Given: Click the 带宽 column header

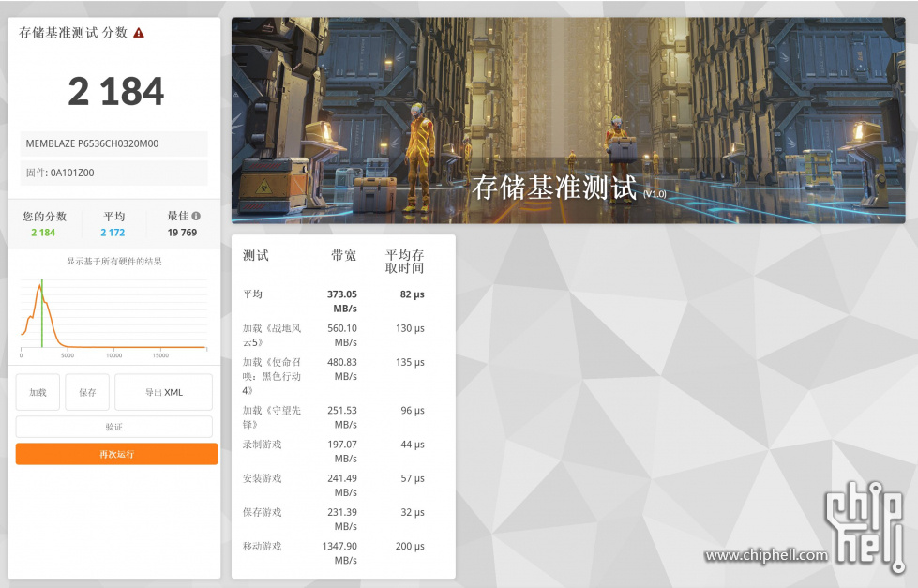Looking at the screenshot, I should click(x=344, y=255).
